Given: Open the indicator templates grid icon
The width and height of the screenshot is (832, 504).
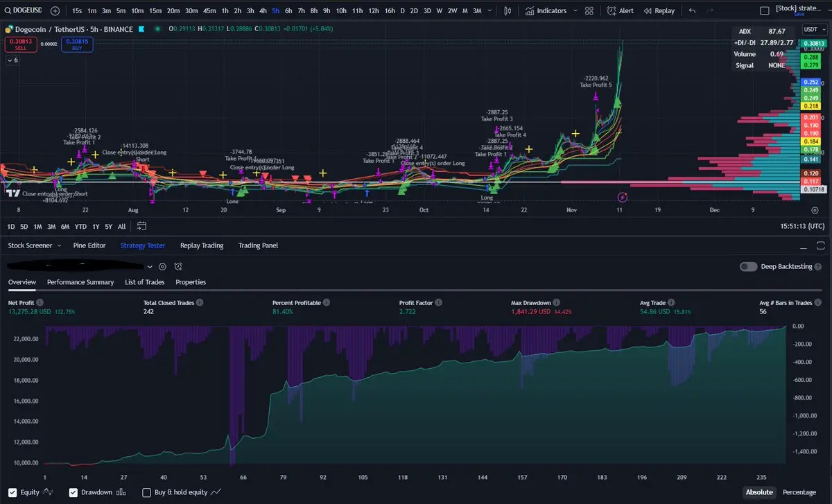Looking at the screenshot, I should (x=589, y=11).
